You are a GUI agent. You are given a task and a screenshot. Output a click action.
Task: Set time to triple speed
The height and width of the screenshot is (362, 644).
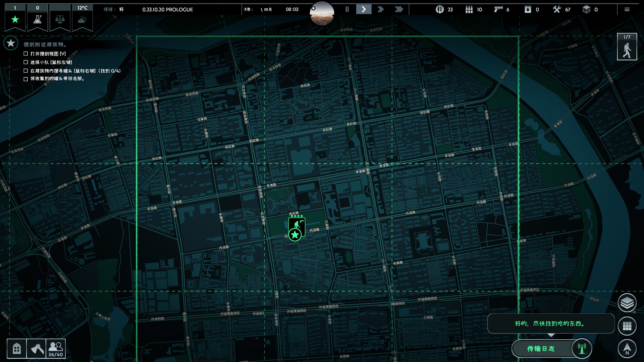click(399, 10)
